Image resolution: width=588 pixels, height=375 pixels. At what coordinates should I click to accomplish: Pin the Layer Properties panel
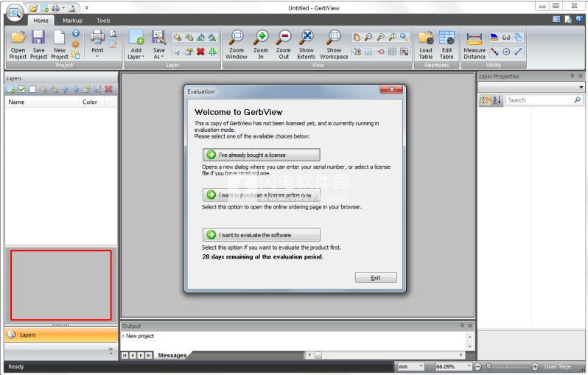pos(573,76)
